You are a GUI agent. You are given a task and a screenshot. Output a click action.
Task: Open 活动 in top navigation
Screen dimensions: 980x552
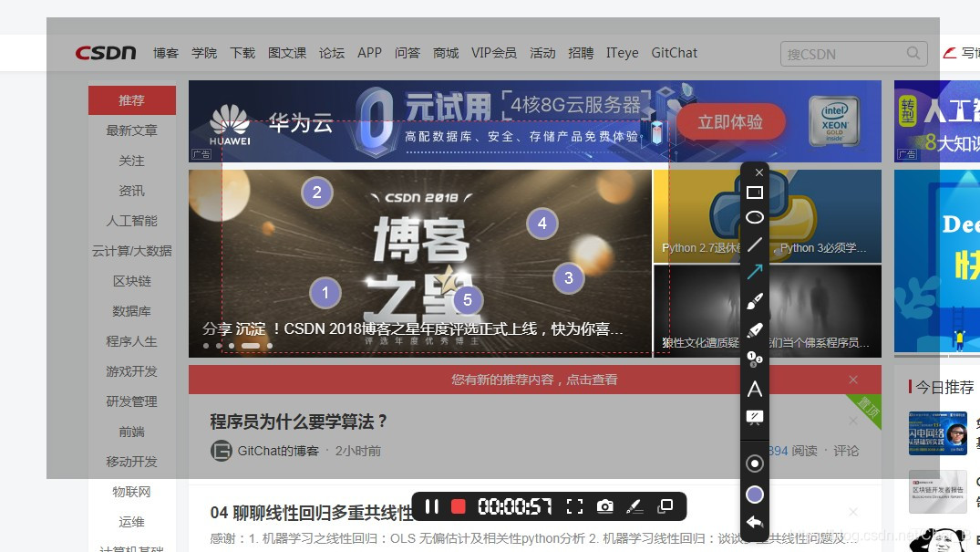542,53
